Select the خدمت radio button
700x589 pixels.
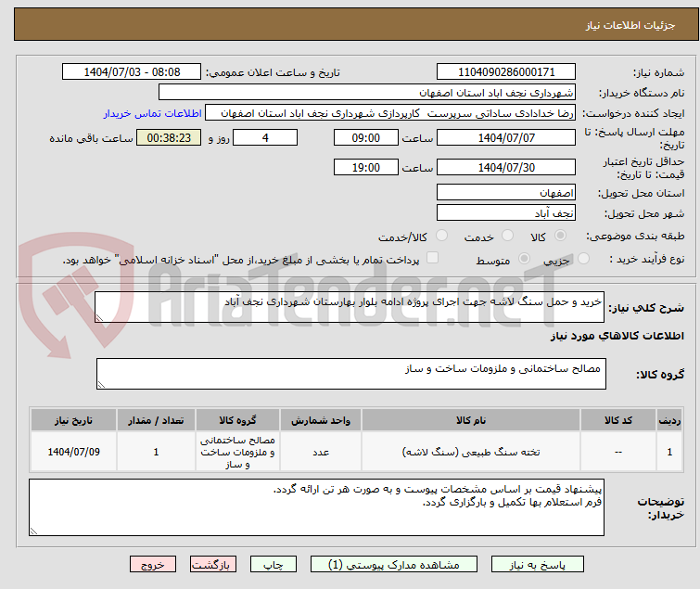tap(507, 236)
